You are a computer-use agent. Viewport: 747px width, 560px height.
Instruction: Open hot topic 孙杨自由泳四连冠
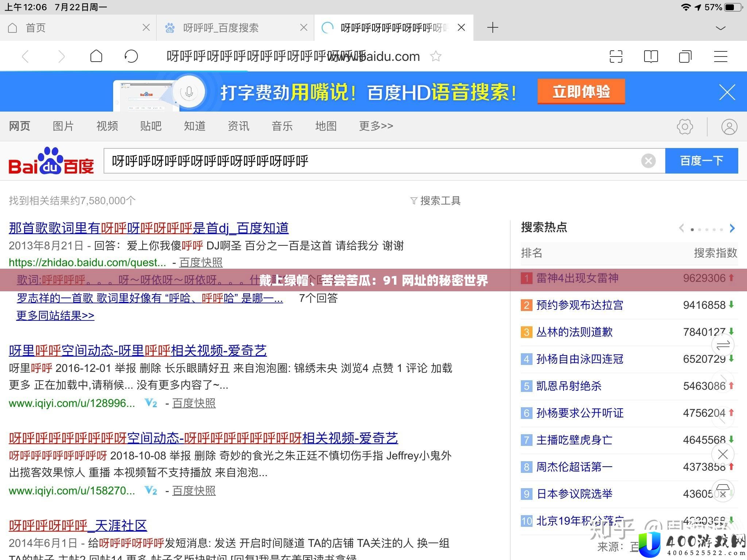click(580, 359)
